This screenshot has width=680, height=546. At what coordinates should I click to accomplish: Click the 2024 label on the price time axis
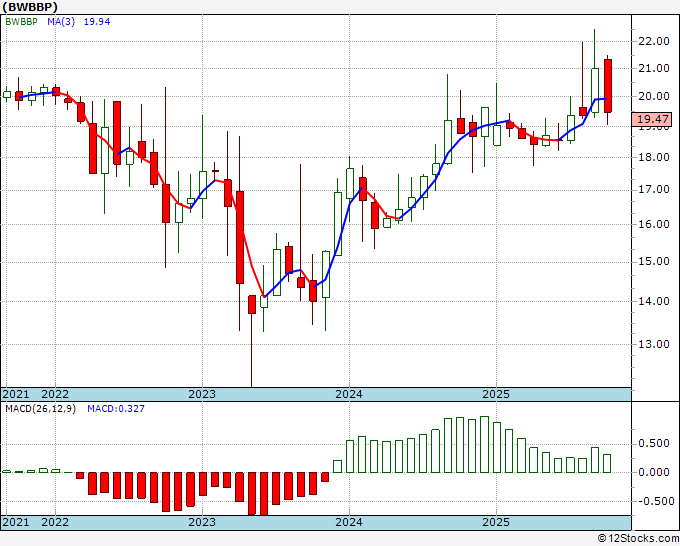(x=349, y=394)
